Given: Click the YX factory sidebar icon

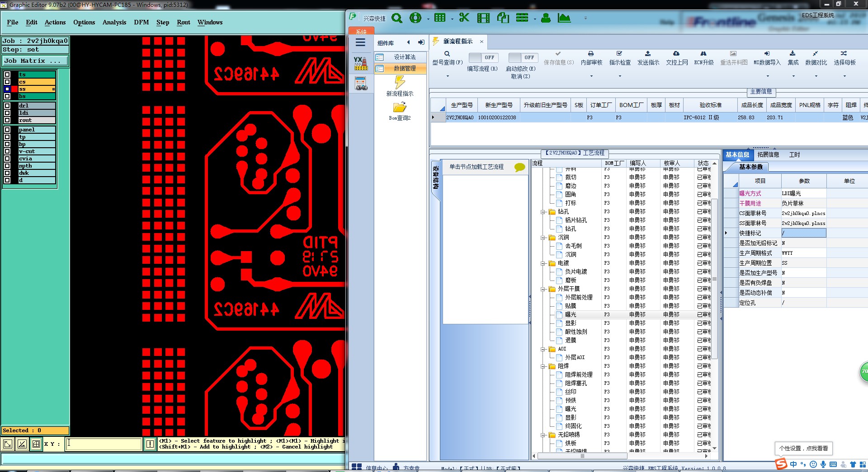Looking at the screenshot, I should (x=360, y=63).
